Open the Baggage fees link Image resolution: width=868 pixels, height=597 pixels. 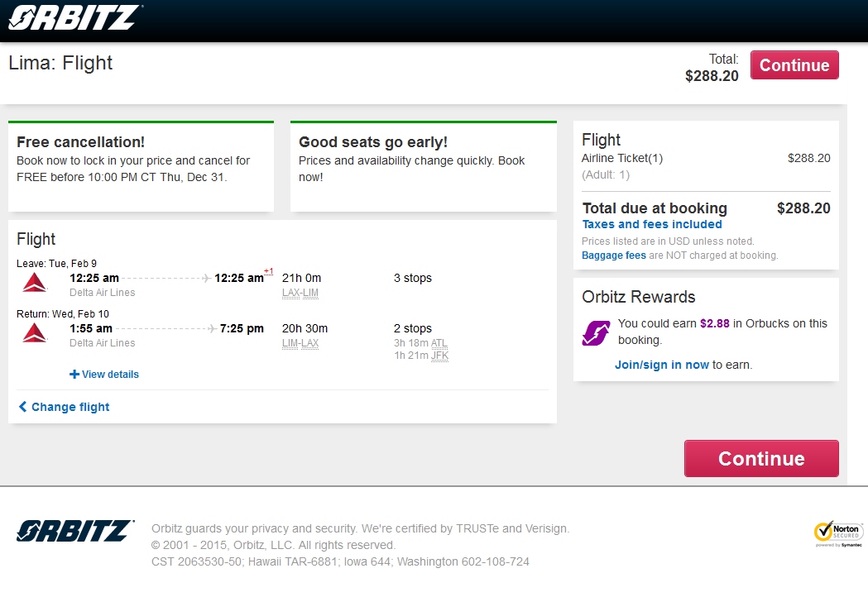614,256
